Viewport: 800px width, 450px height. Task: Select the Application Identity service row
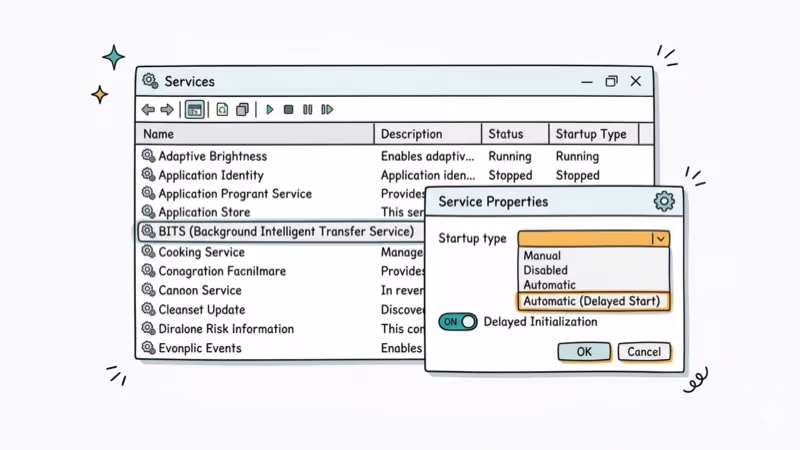click(x=394, y=175)
